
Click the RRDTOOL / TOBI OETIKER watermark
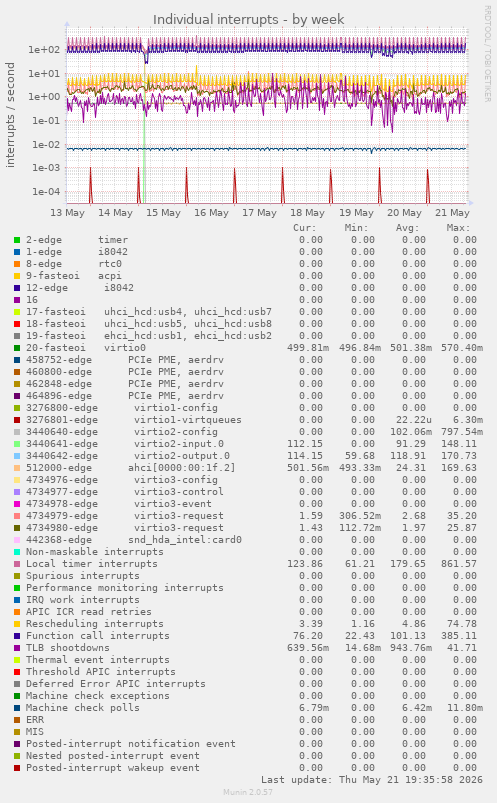[x=487, y=54]
